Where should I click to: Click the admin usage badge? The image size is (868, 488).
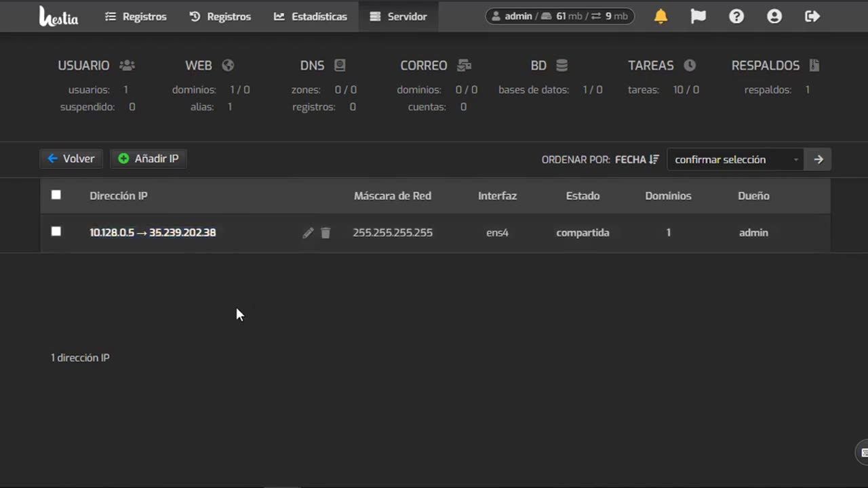point(560,16)
